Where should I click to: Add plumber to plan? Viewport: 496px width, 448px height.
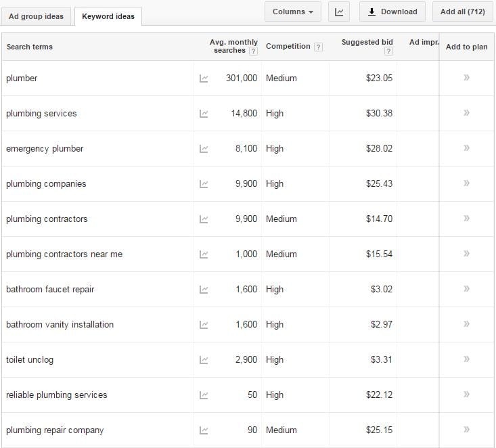tap(466, 78)
